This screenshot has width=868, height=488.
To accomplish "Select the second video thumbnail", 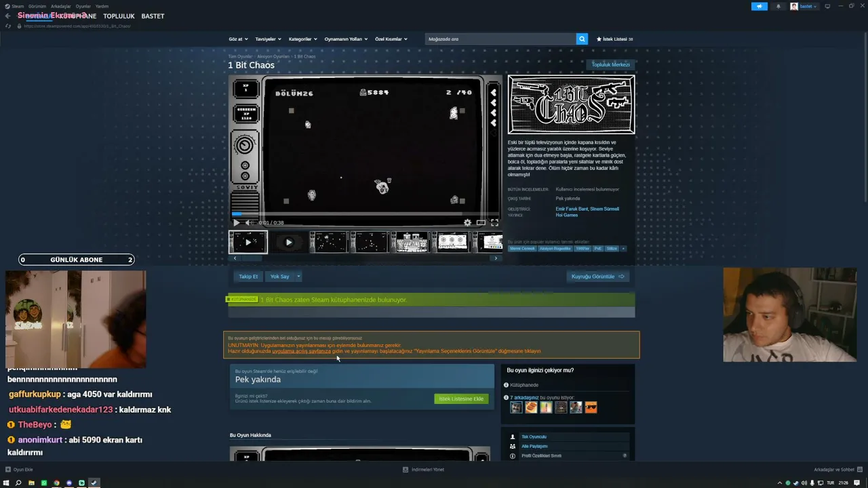I will pos(288,242).
